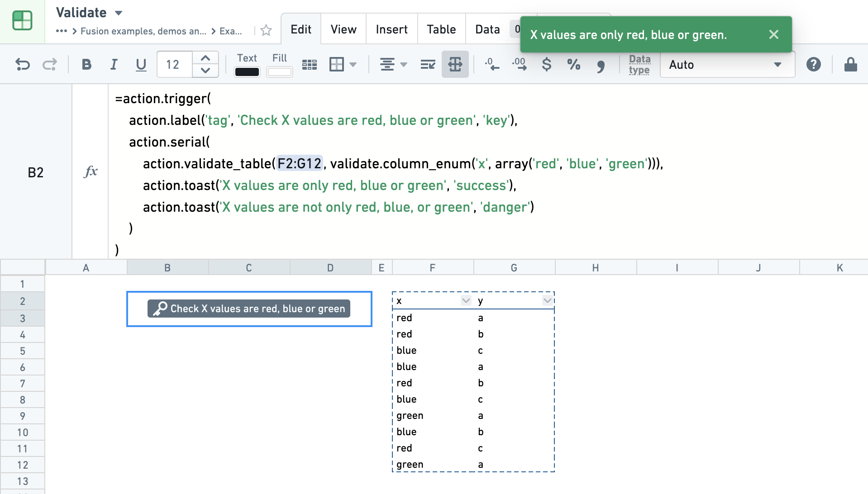Click the percent format icon
This screenshot has height=494, width=868.
573,65
